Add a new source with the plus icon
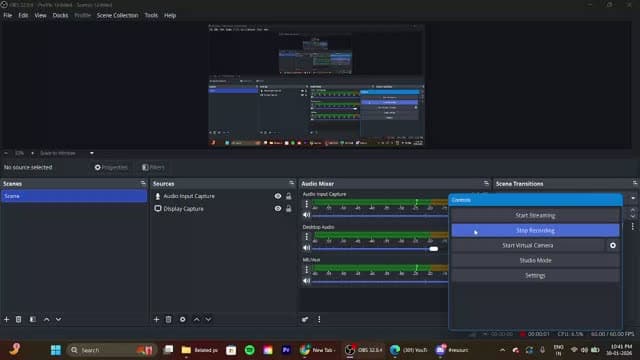This screenshot has height=360, width=640. 156,319
